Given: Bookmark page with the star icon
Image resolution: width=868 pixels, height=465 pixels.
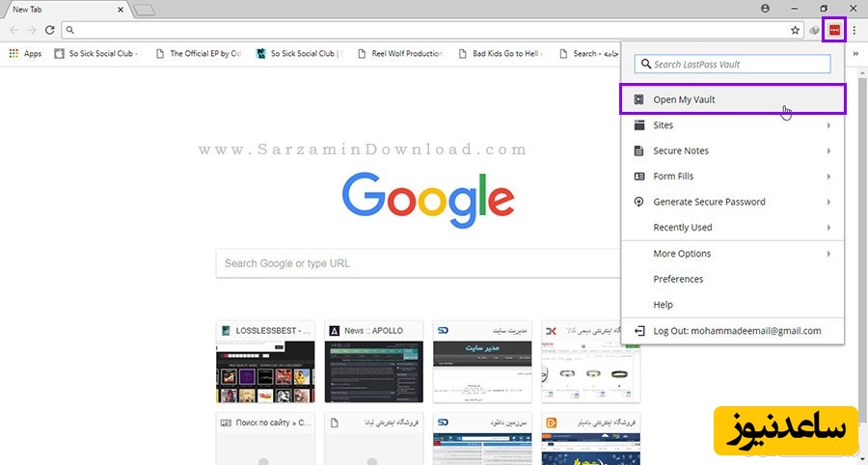Looking at the screenshot, I should [x=796, y=30].
